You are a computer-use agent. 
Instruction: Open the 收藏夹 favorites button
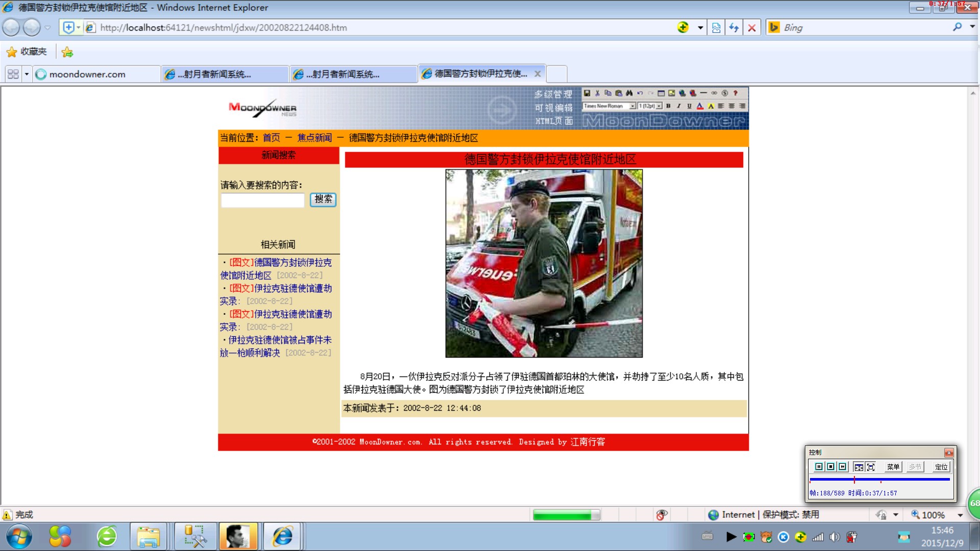(27, 52)
